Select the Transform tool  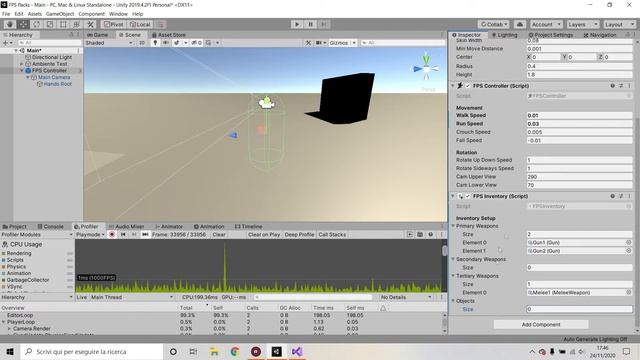(x=77, y=24)
